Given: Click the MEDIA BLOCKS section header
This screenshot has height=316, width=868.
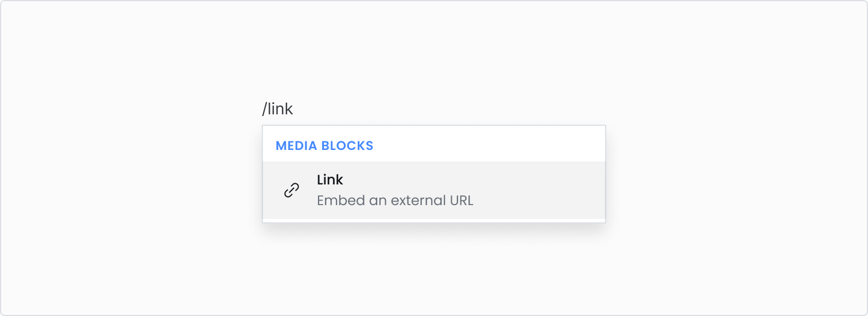Looking at the screenshot, I should (324, 146).
